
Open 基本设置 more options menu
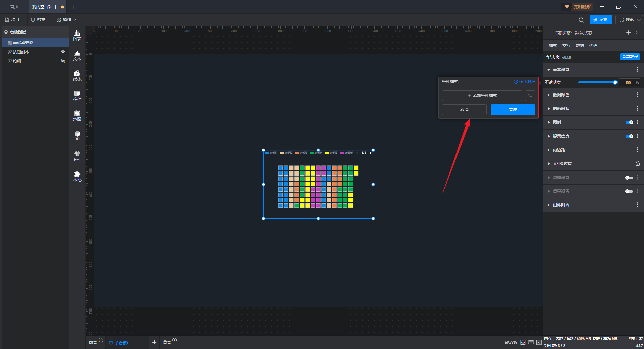click(x=637, y=69)
